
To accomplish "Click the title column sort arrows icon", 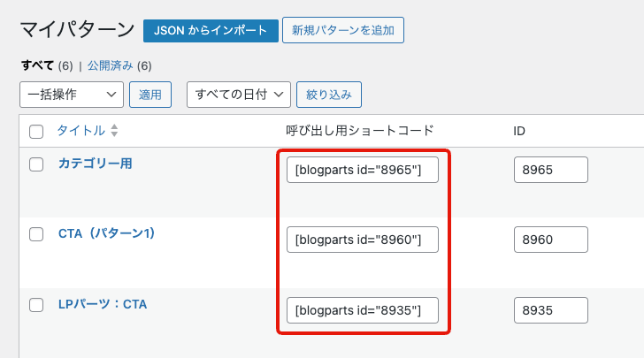I will [x=114, y=131].
